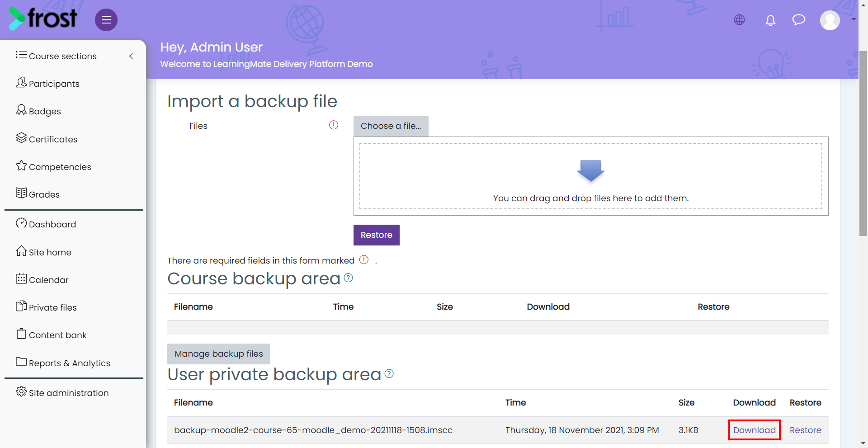Click the blue drop arrow icon
The image size is (868, 448).
tap(590, 171)
